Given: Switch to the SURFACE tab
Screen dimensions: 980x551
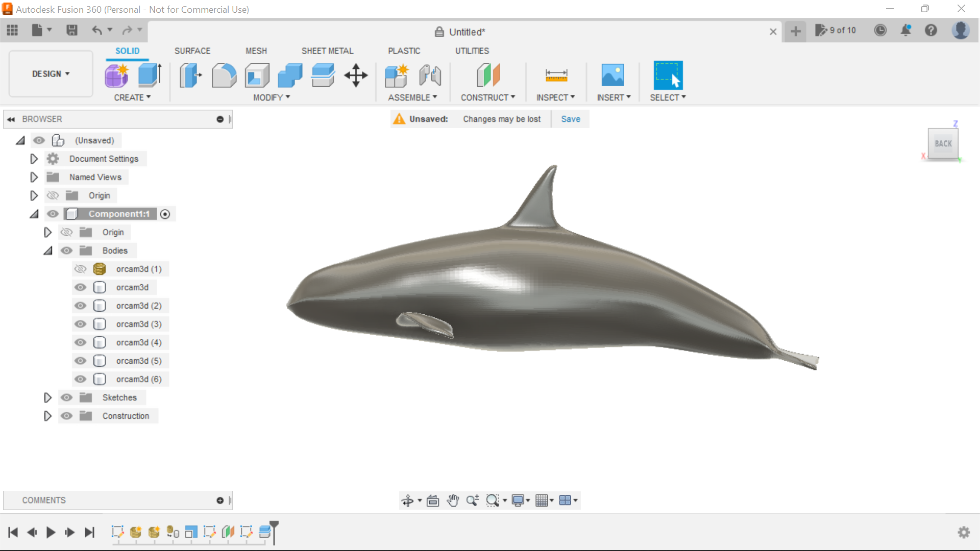Looking at the screenshot, I should (x=192, y=51).
